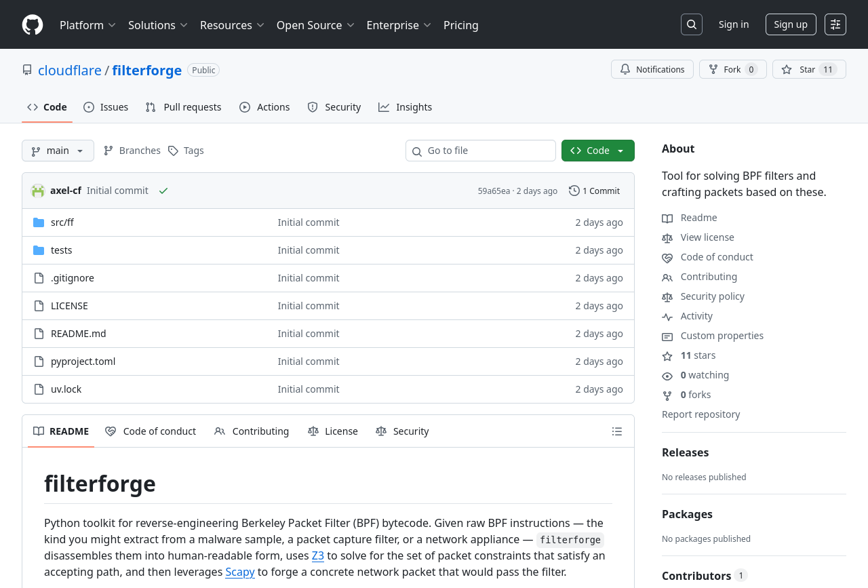The image size is (868, 588).
Task: Click the Notifications bell button
Action: (652, 69)
